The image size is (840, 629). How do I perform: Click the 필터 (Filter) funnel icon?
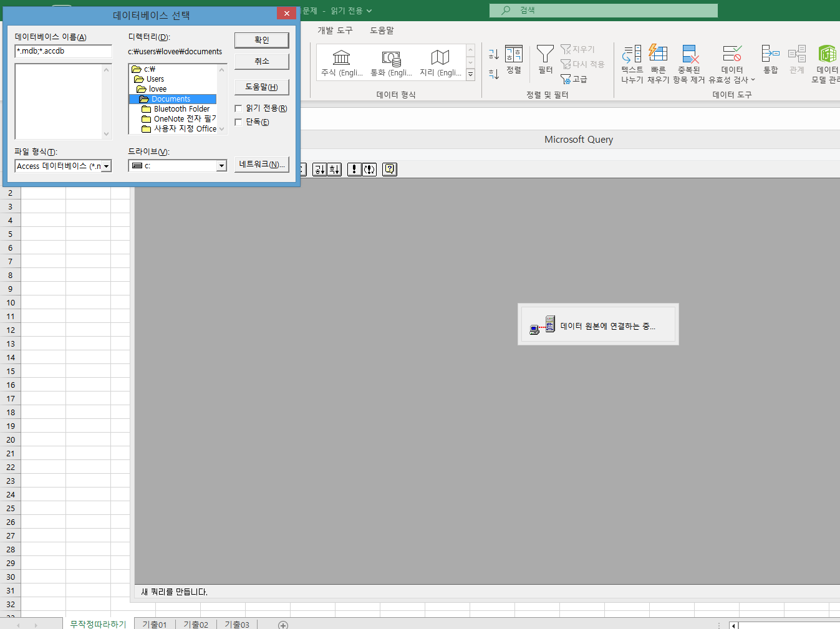(x=545, y=55)
